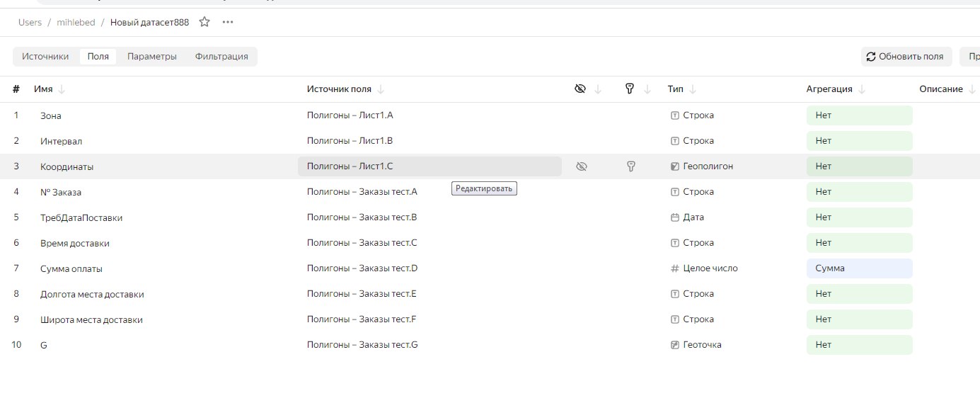Click the Geopolygon type icon for Координаты
Image resolution: width=980 pixels, height=420 pixels.
pos(674,166)
